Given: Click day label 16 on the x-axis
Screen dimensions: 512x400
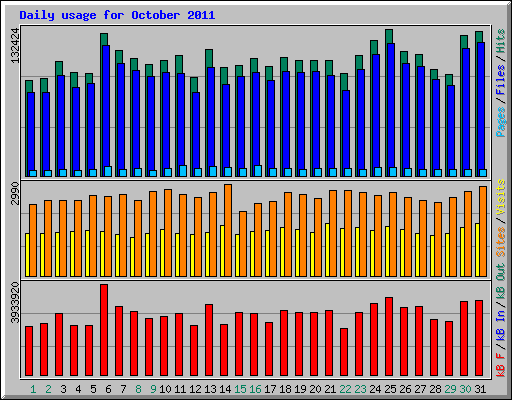Looking at the screenshot, I should click(x=255, y=389).
